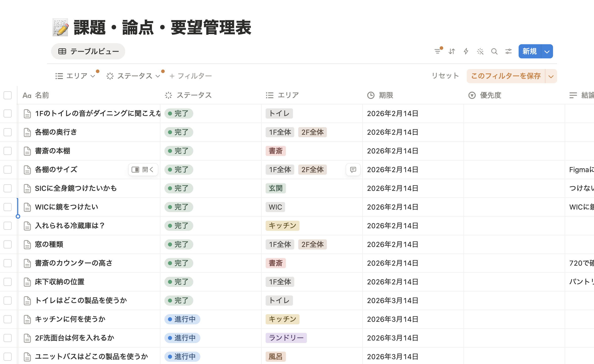Check the checkbox for WICに鏡をつけたい row
The image size is (594, 364).
(8, 207)
